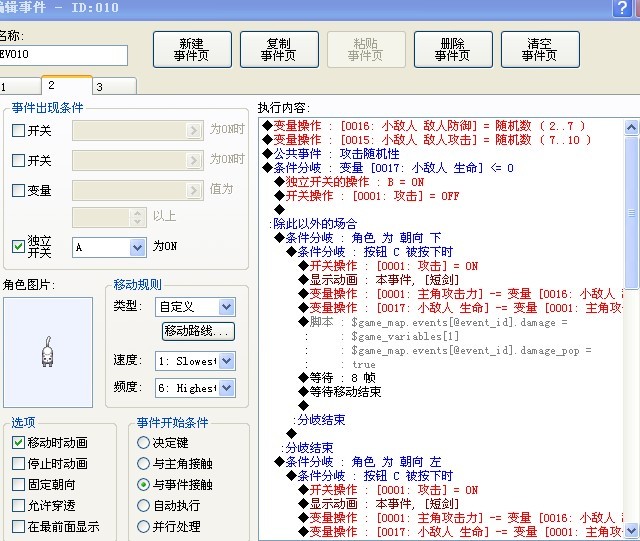Screen dimensions: 640x541
Task: Select 并行处理 trigger radio button
Action: 143,526
